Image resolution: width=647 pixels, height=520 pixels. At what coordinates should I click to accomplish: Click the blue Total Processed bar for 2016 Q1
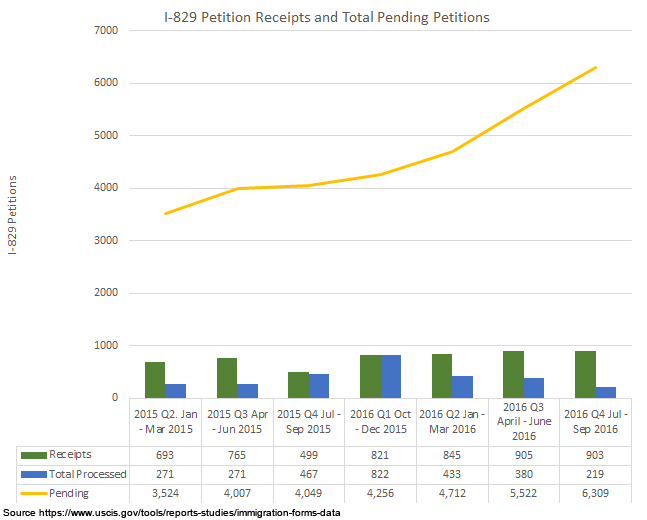393,376
